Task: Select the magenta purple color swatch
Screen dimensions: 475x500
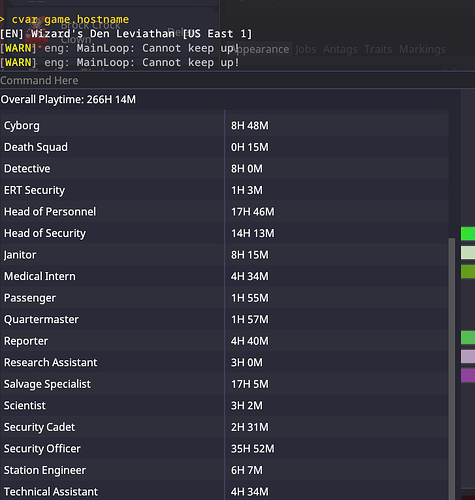Action: coord(468,375)
